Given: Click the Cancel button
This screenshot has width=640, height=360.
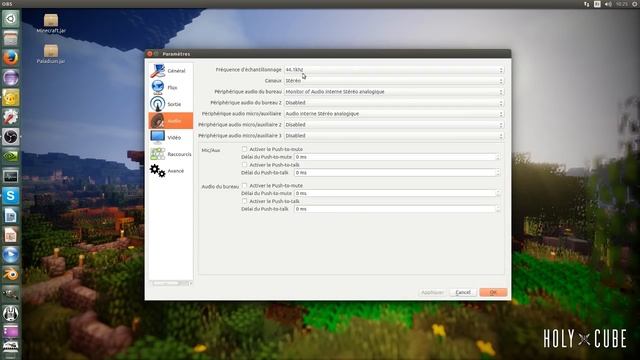Looking at the screenshot, I should click(x=463, y=292).
